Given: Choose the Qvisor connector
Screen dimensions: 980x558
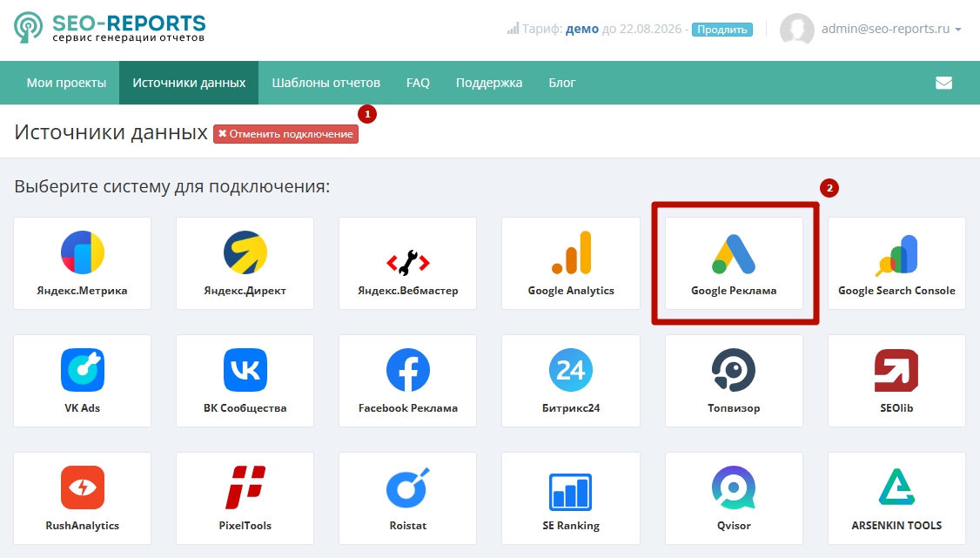Looking at the screenshot, I should coord(734,498).
